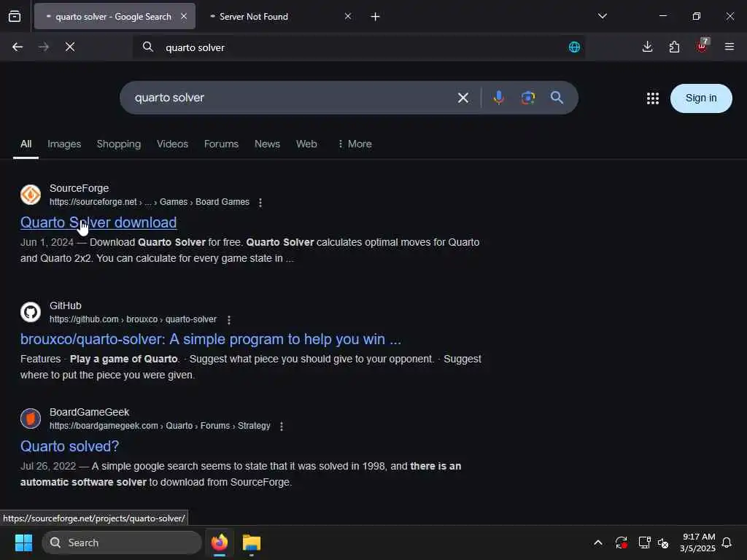Switch to Server Not Found tab
Image resolution: width=747 pixels, height=560 pixels.
pos(278,17)
